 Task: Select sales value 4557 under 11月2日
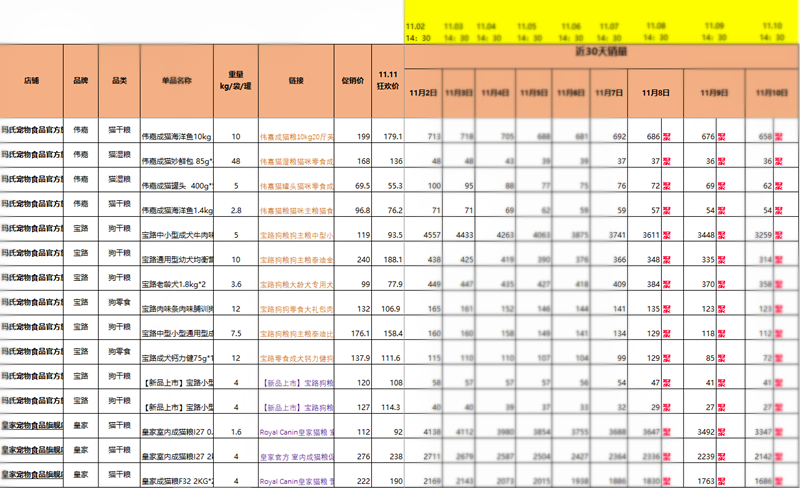[x=423, y=229]
